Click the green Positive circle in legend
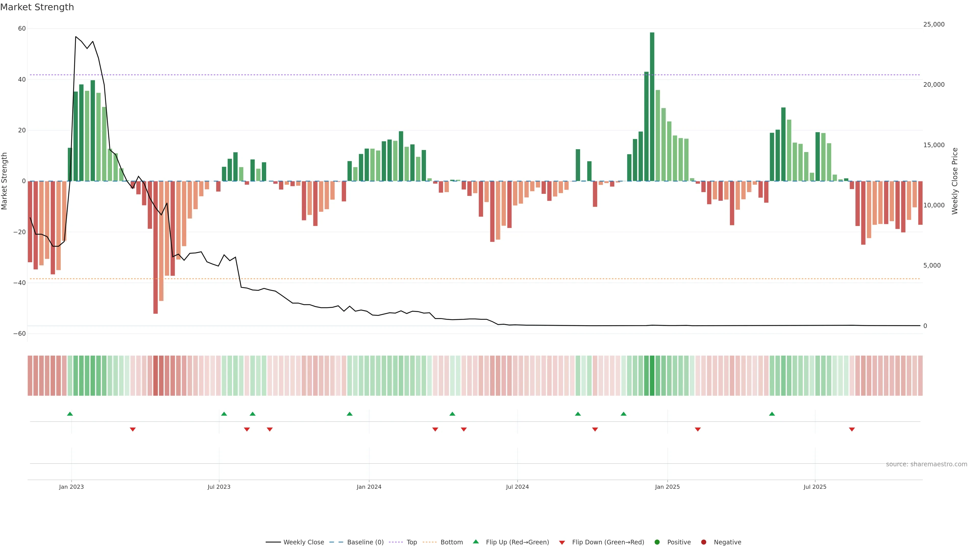 (657, 542)
